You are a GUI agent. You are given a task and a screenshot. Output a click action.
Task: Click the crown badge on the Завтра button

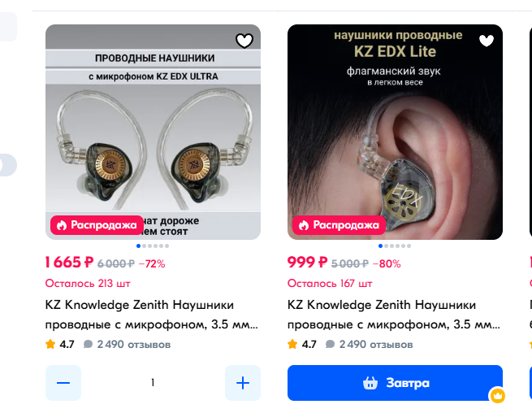coord(497,395)
